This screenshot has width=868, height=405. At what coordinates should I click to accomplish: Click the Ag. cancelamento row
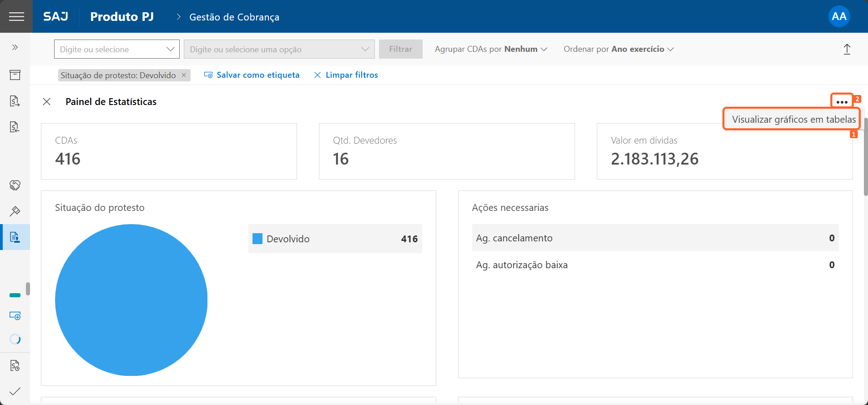pyautogui.click(x=655, y=238)
